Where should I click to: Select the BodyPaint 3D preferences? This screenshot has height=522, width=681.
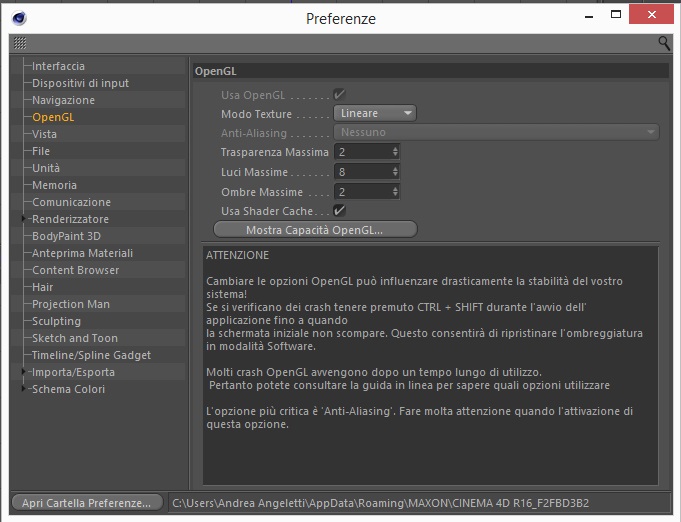coord(66,236)
